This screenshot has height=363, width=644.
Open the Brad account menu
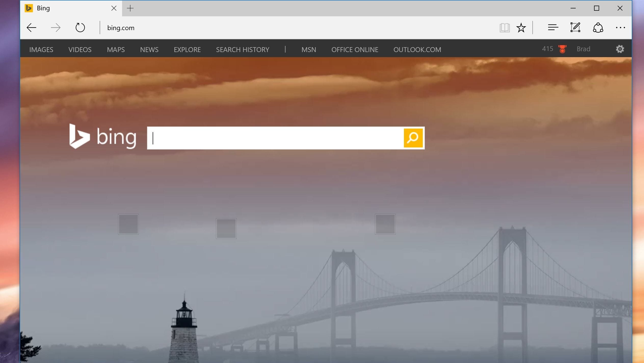coord(583,49)
